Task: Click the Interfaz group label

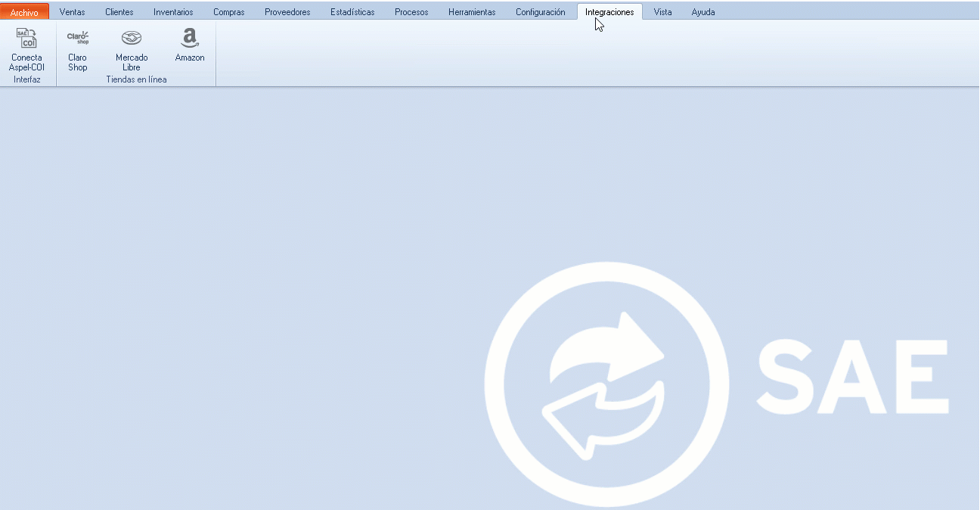Action: pyautogui.click(x=27, y=79)
